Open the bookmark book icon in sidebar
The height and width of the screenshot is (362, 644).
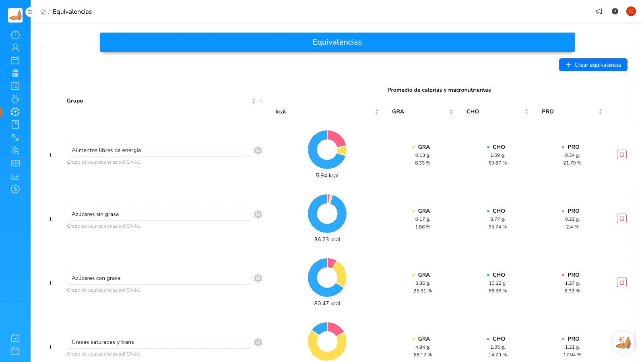[x=15, y=125]
